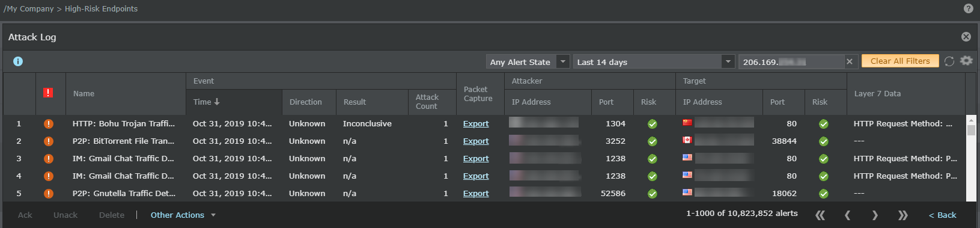Click the alert icon for Gnutella row

49,194
